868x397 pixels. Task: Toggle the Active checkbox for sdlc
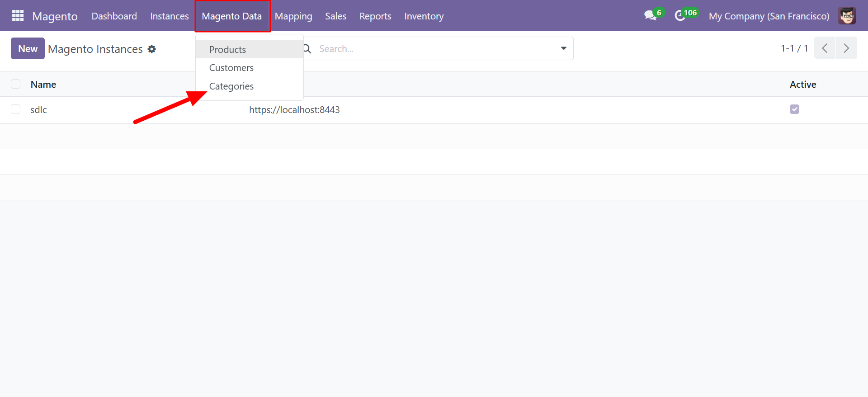pyautogui.click(x=794, y=109)
